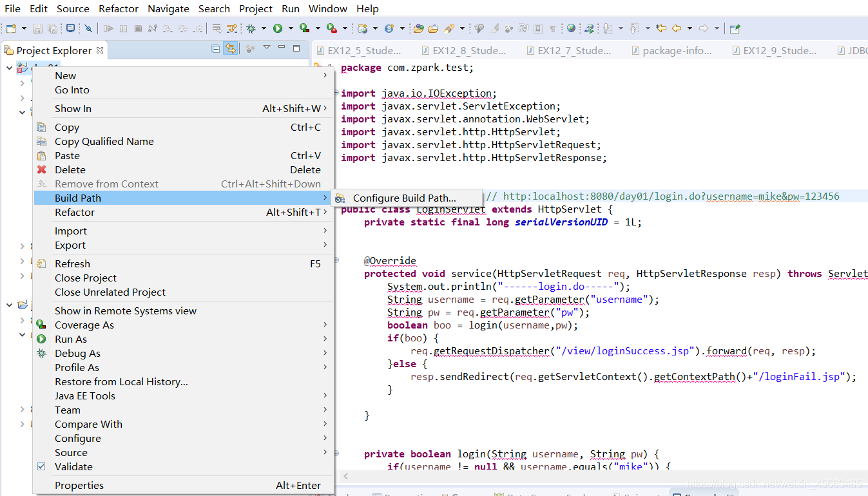Screen dimensions: 868x496
Task: Click the Debug bug icon in toolbar
Action: (x=251, y=28)
